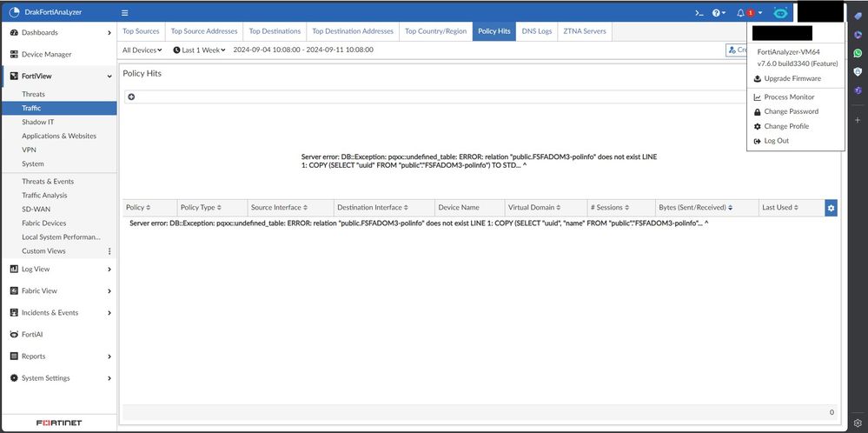Collapse the FortiView section
Screen dimensions: 868x433
tap(59, 76)
